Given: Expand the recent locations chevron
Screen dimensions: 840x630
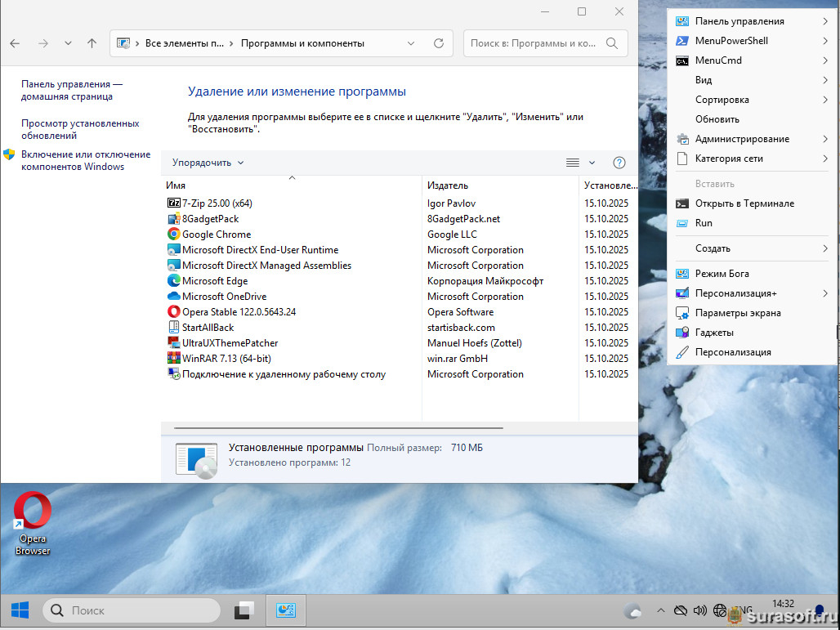Looking at the screenshot, I should [x=68, y=43].
